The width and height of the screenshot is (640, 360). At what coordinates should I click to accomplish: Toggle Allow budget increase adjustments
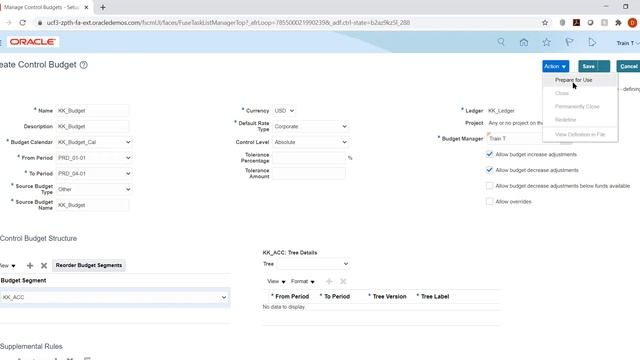[x=489, y=154]
